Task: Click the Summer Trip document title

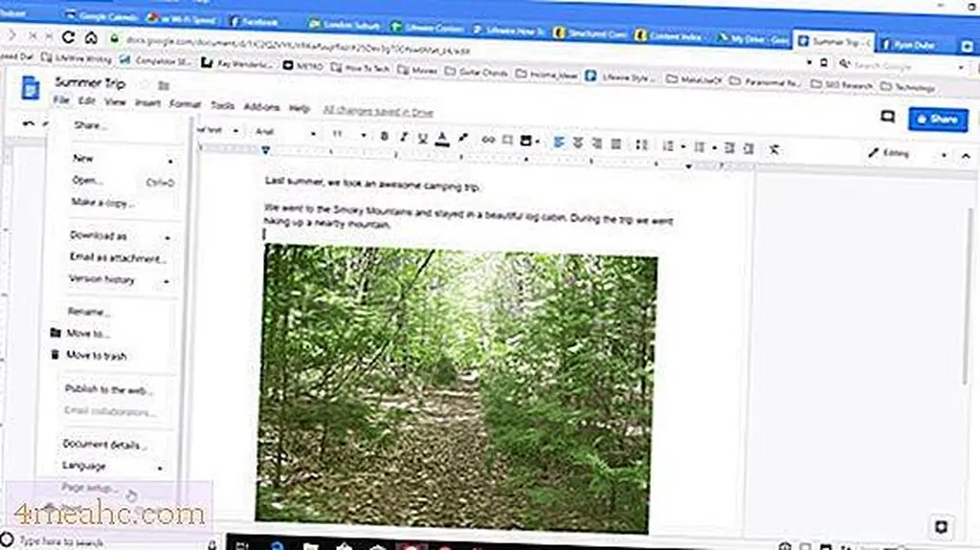Action: tap(90, 83)
